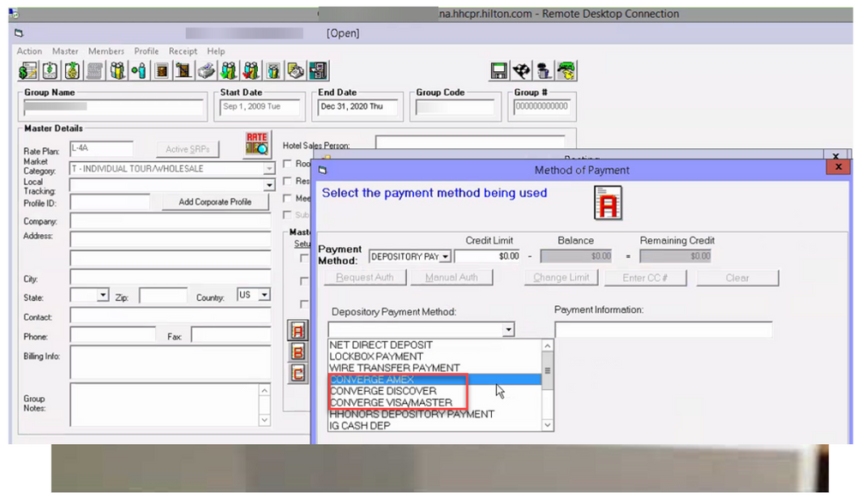Click the payment list scrollbar down arrow
The width and height of the screenshot is (863, 504).
pos(548,425)
